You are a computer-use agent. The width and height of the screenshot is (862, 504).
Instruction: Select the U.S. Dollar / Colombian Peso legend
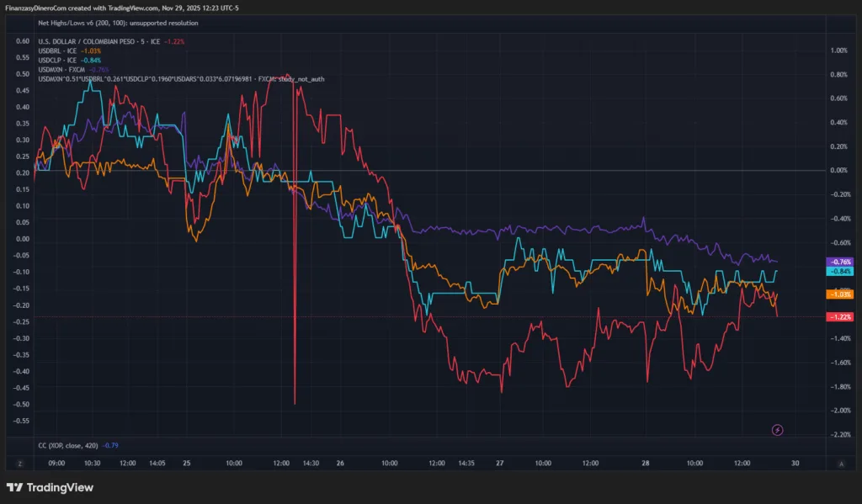click(99, 41)
